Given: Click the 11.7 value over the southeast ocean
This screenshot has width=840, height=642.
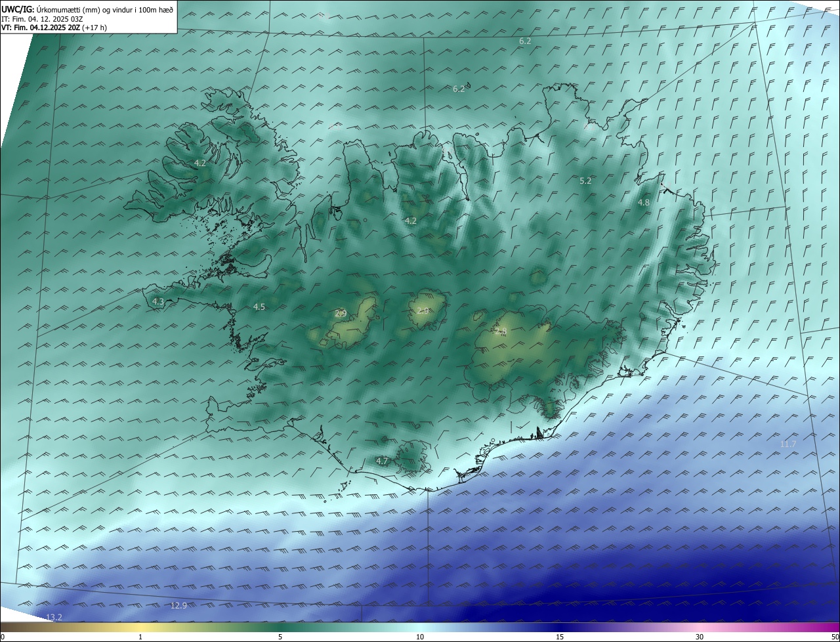Looking at the screenshot, I should click(x=788, y=444).
